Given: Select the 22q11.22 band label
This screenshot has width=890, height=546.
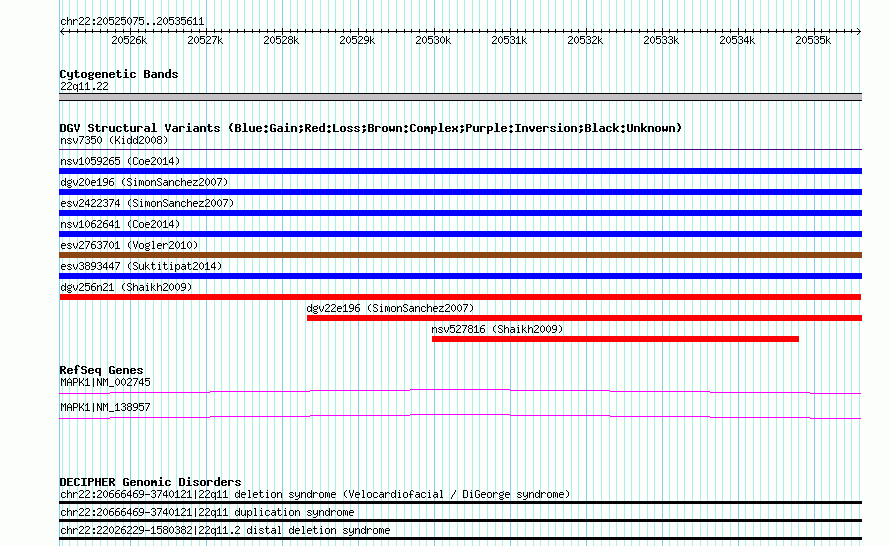Looking at the screenshot, I should [84, 86].
